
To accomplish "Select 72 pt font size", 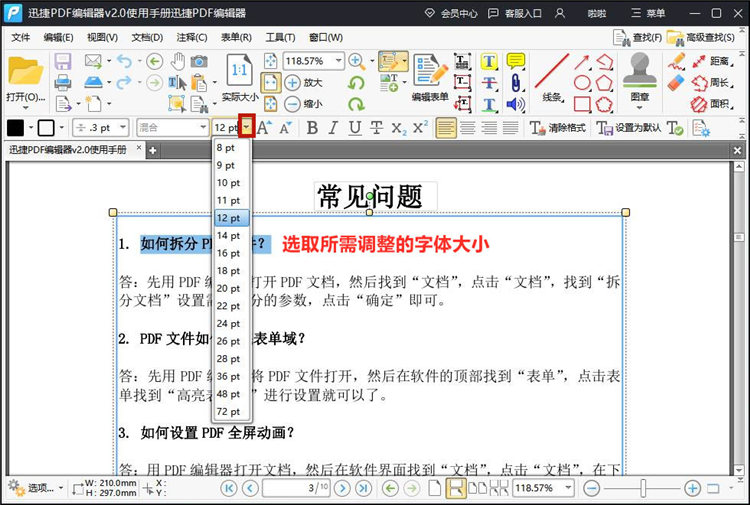I will coord(232,411).
